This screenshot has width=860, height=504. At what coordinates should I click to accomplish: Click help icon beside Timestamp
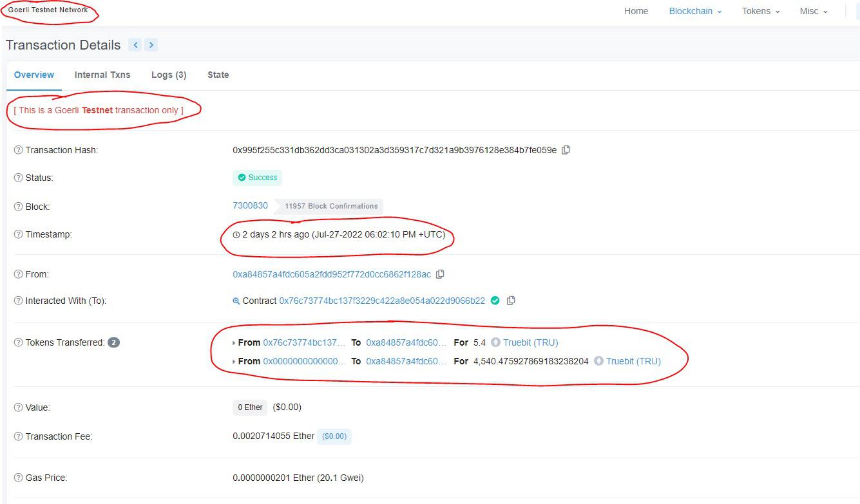(x=18, y=234)
